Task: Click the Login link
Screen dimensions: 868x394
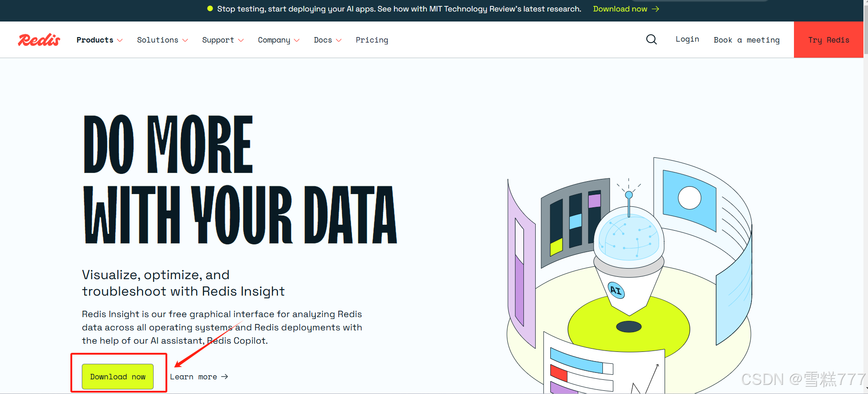Action: pos(687,39)
